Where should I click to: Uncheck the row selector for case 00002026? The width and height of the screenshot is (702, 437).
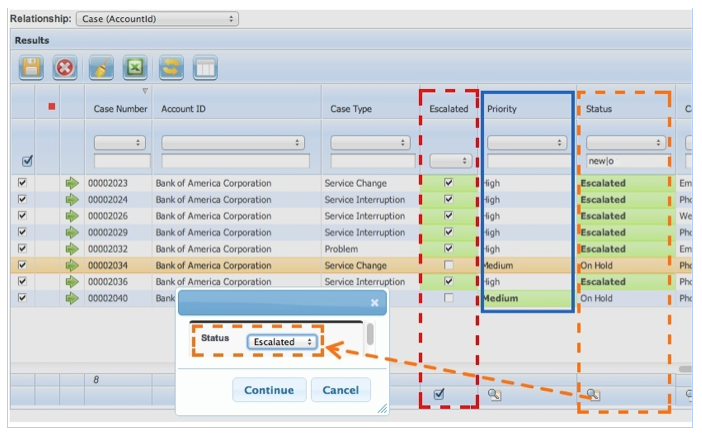[x=22, y=215]
